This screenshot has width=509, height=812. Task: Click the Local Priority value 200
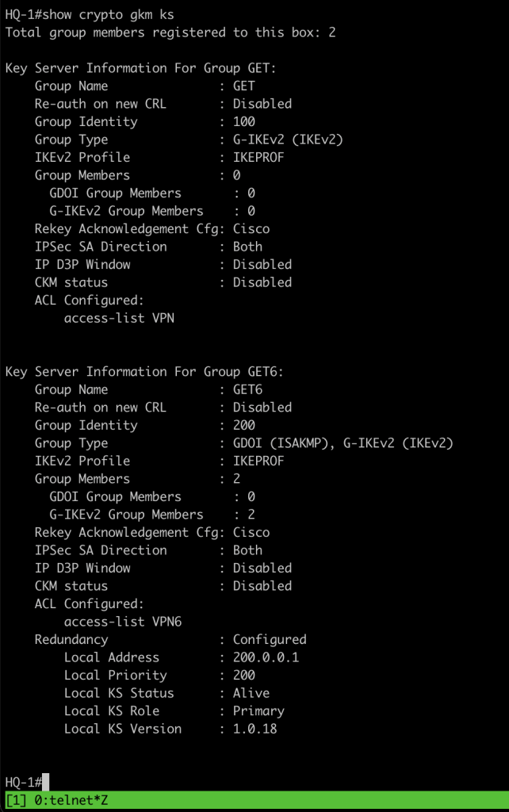coord(244,676)
